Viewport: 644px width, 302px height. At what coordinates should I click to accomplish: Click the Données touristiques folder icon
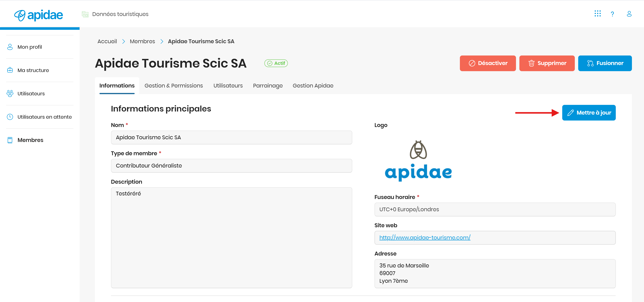click(x=85, y=14)
